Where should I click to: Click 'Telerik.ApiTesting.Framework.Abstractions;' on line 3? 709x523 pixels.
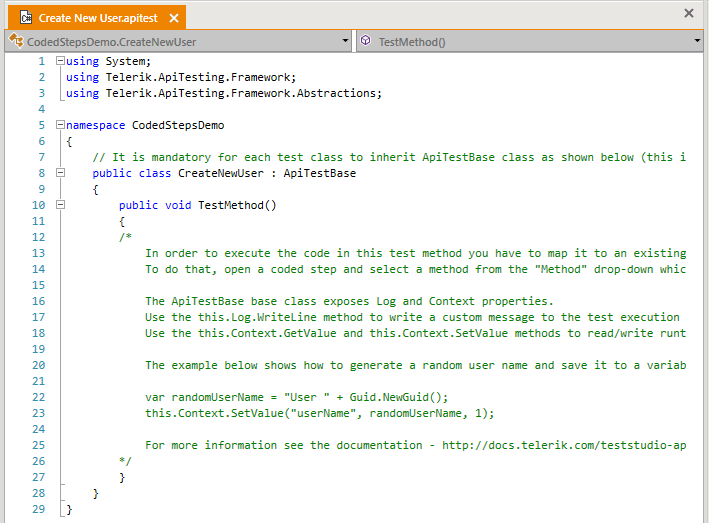244,93
